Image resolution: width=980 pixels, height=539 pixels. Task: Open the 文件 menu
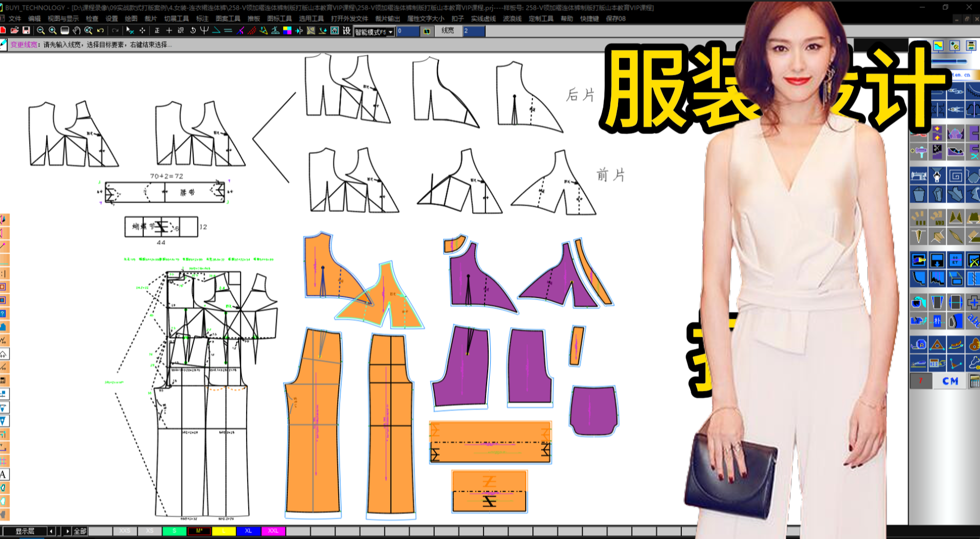pos(15,19)
